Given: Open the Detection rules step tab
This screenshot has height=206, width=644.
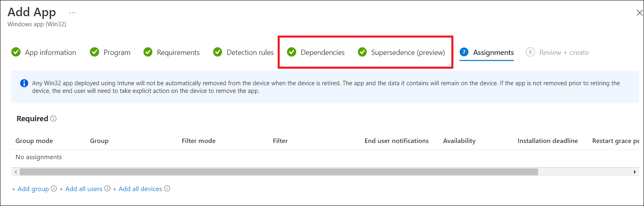Looking at the screenshot, I should (250, 53).
